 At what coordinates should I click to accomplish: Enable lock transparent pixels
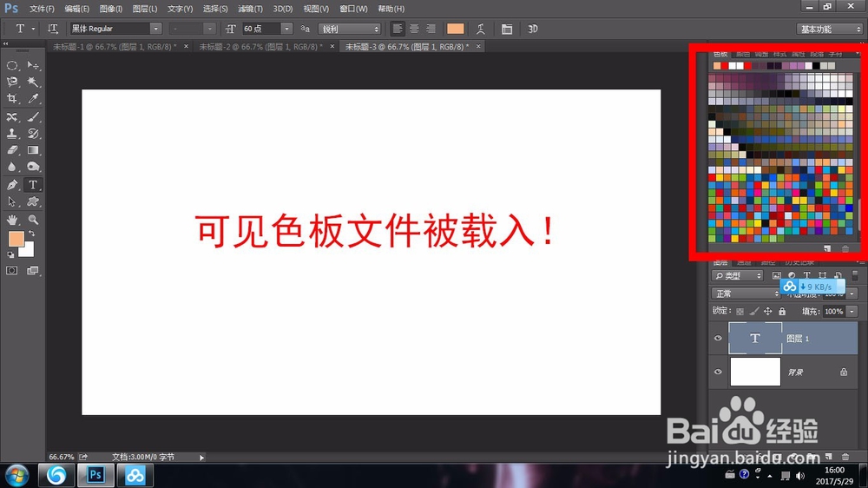click(740, 312)
